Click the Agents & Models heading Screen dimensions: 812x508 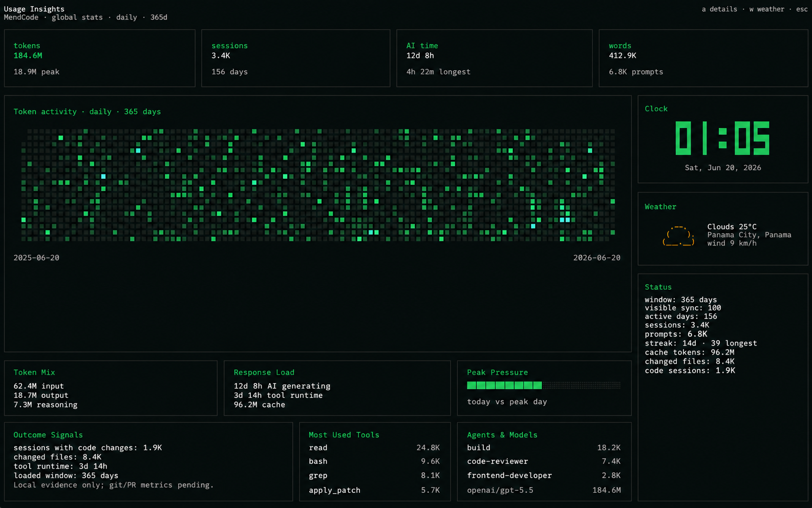coord(502,435)
